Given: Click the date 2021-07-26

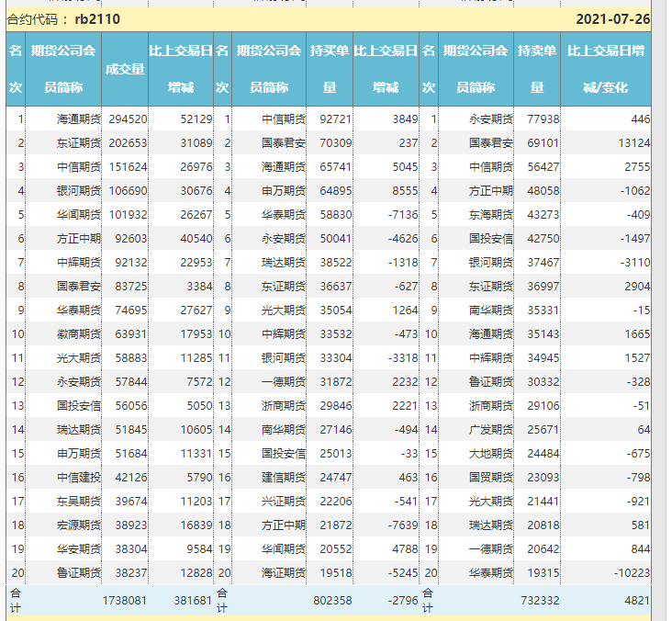Looking at the screenshot, I should [612, 19].
